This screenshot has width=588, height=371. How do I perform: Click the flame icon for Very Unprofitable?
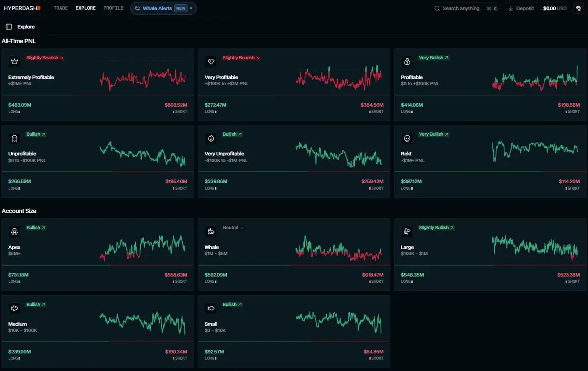[x=211, y=138]
